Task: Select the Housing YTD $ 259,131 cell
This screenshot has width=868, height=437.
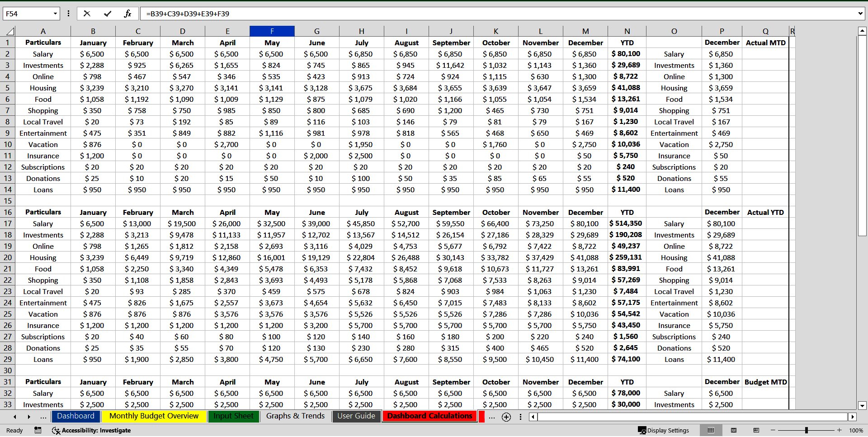Action: pyautogui.click(x=627, y=257)
